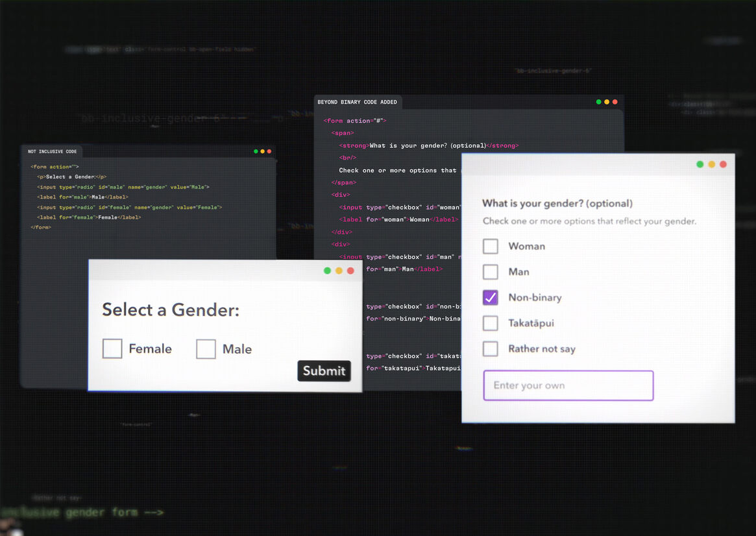756x536 pixels.
Task: Open the BEYOND BINARY CODE ADDED tab
Action: coord(357,103)
